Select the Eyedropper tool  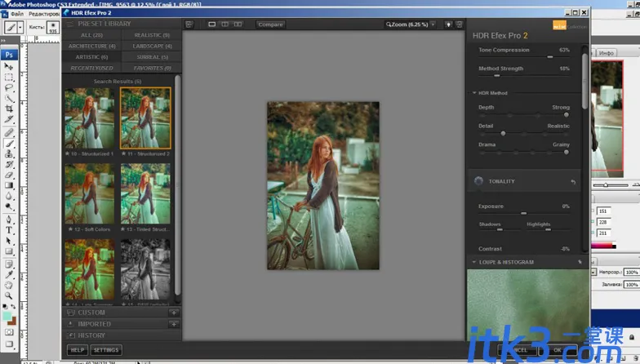8,274
